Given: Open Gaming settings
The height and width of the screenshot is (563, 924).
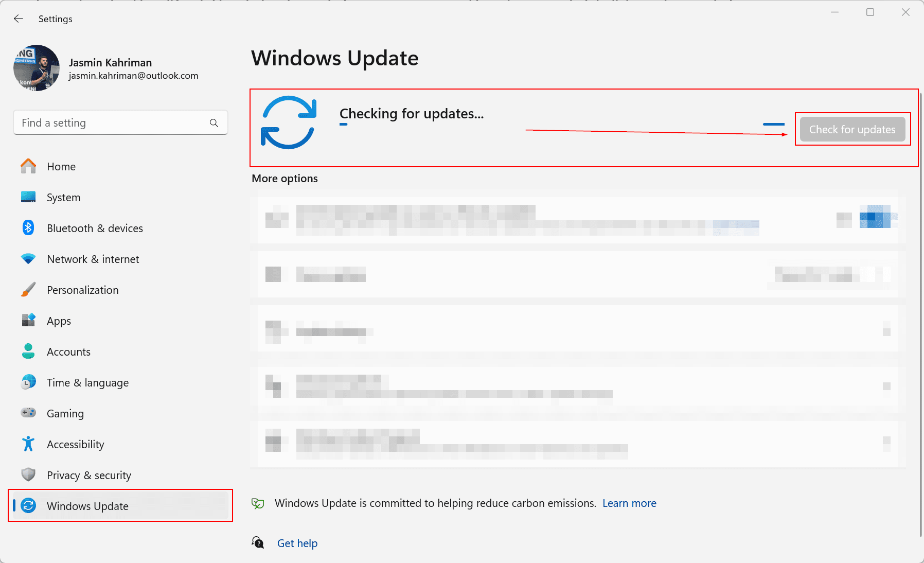Looking at the screenshot, I should (120, 413).
